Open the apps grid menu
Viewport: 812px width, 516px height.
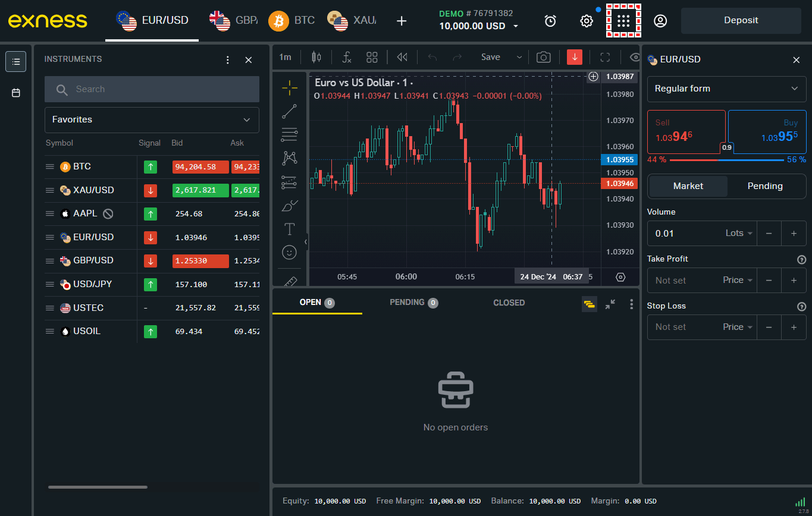(x=623, y=21)
